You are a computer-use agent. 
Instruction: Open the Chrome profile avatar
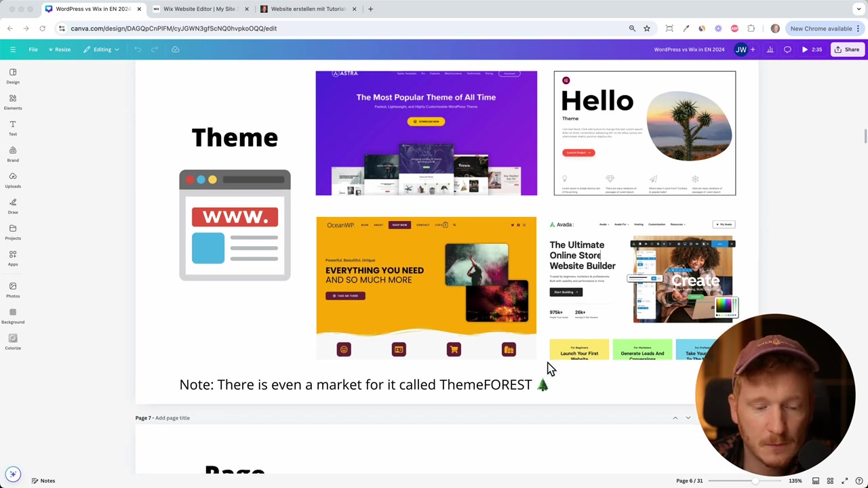[775, 28]
